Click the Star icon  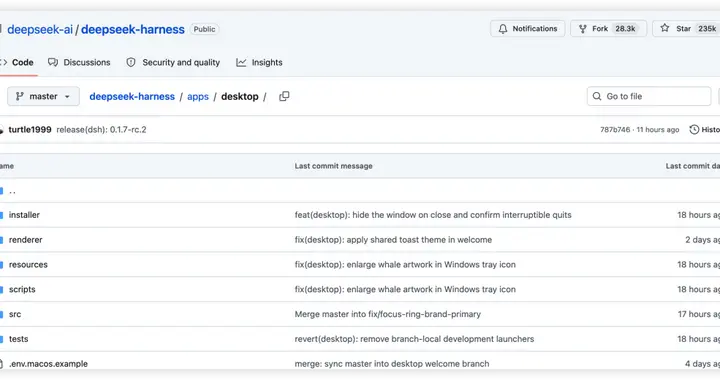point(664,28)
